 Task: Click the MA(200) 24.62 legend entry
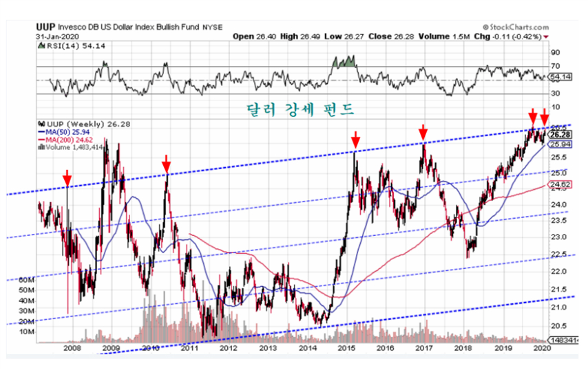point(65,140)
